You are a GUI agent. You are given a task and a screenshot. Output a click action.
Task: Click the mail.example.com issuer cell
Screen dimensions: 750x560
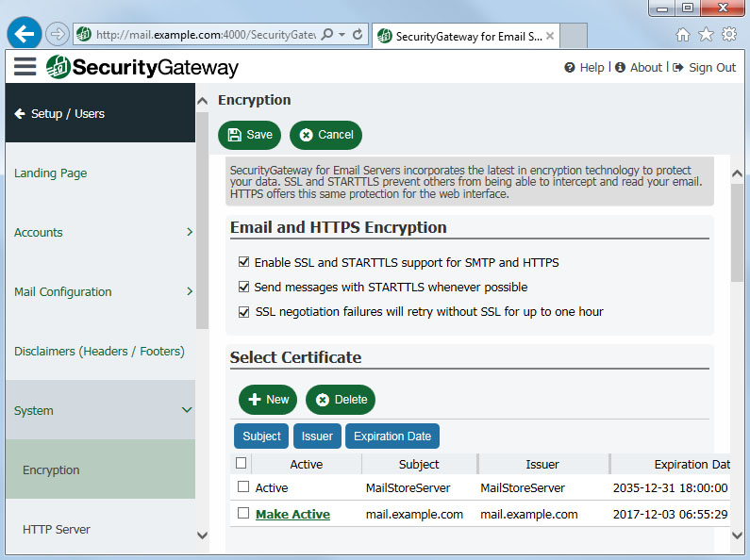tap(529, 514)
